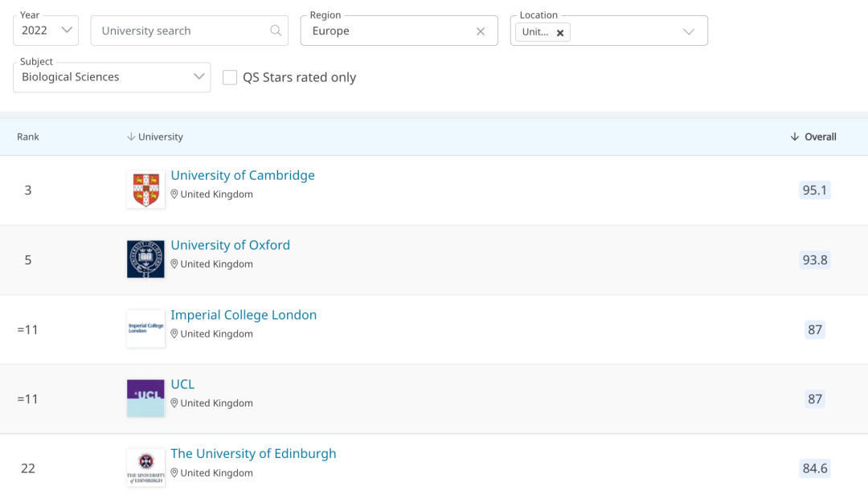Open the Imperial College London link
The image size is (868, 503).
244,315
